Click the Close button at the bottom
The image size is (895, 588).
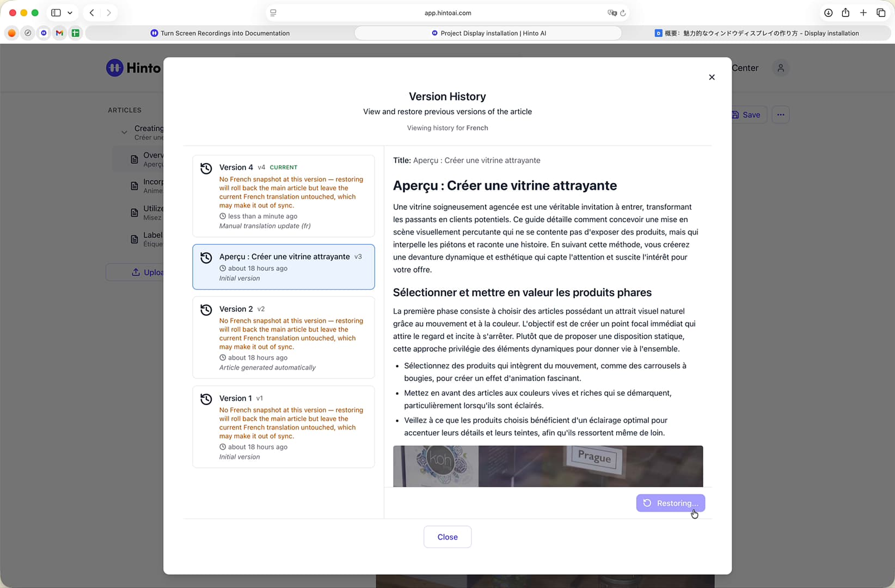pyautogui.click(x=447, y=537)
